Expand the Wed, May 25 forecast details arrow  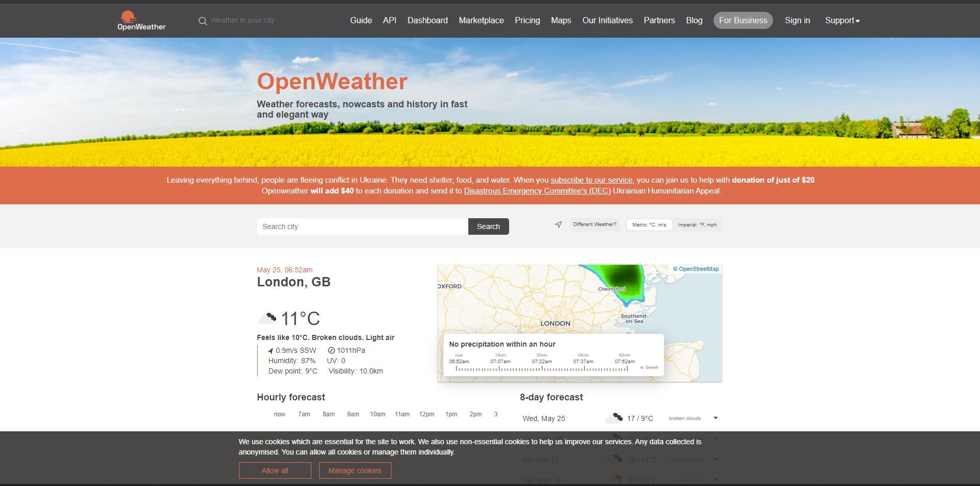coord(716,418)
